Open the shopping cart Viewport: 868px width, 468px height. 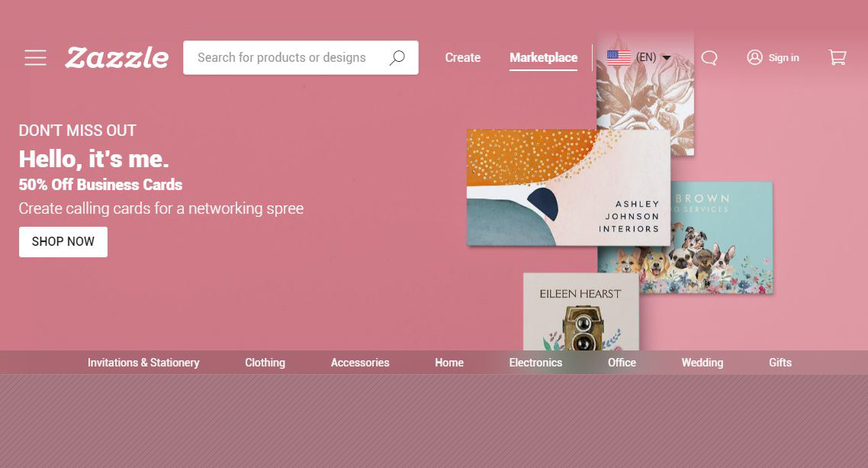point(837,57)
